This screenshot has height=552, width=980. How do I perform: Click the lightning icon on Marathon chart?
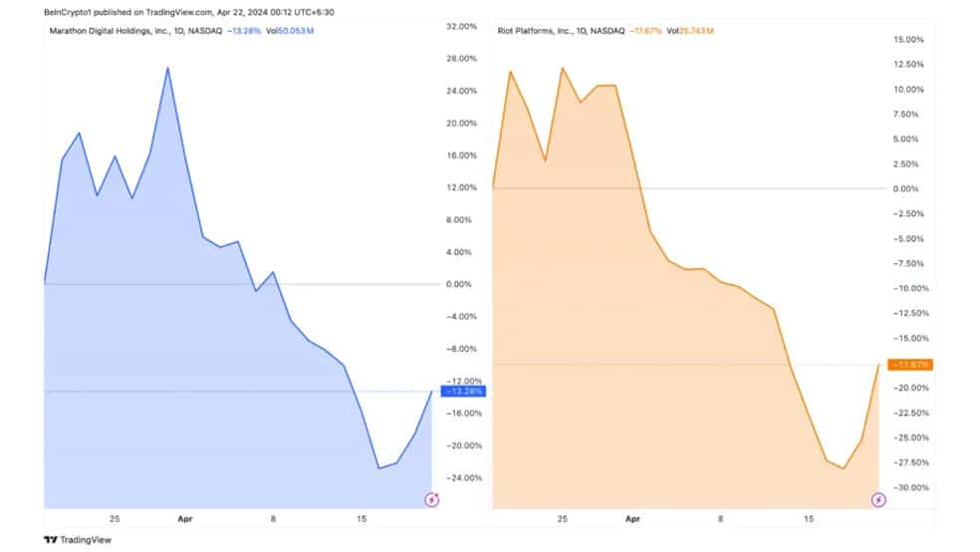(x=432, y=499)
